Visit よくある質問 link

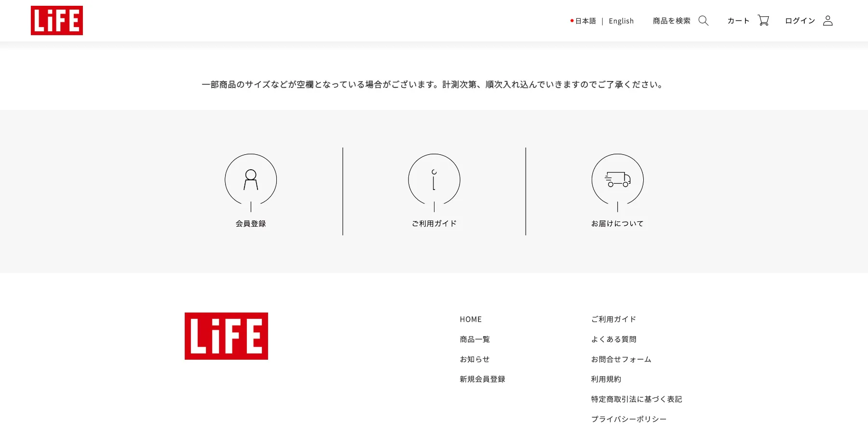pyautogui.click(x=614, y=339)
